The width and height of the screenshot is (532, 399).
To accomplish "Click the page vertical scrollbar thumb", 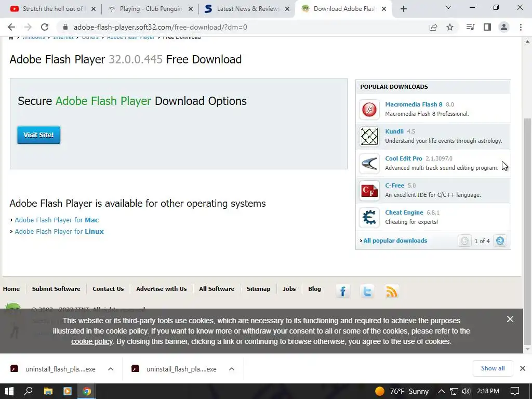I will click(527, 231).
